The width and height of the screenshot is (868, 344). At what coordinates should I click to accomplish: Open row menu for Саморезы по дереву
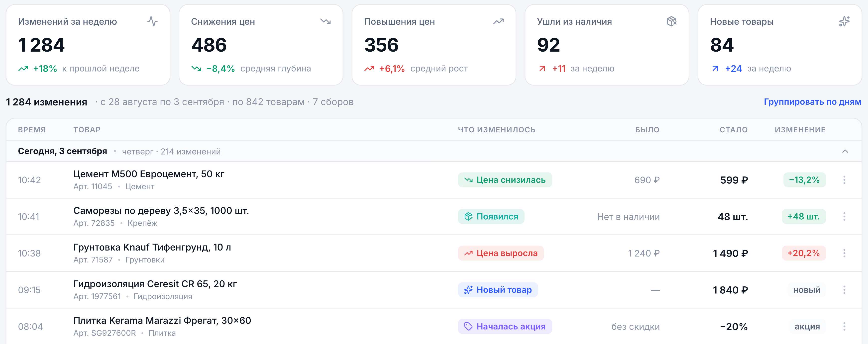click(x=844, y=216)
